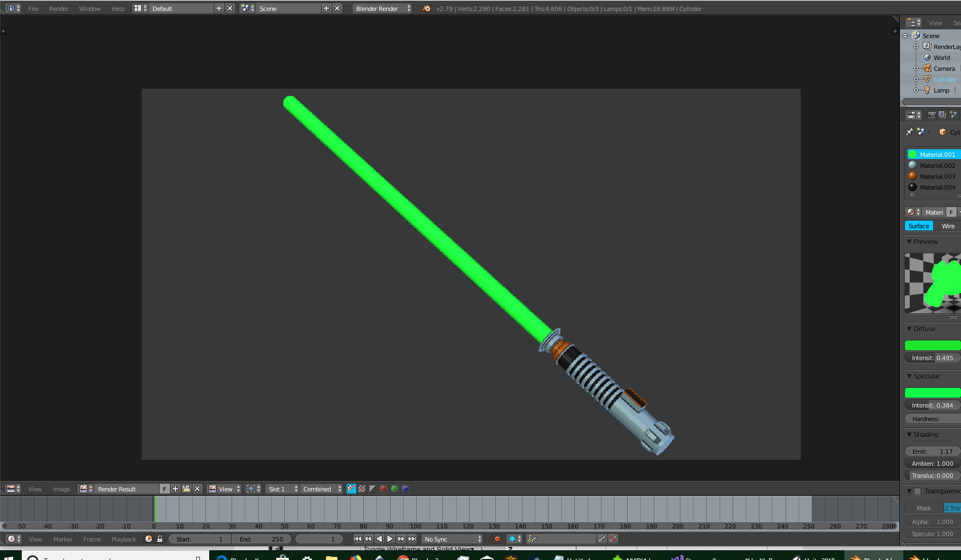Show the green color channel
This screenshot has height=560, width=961.
(394, 489)
